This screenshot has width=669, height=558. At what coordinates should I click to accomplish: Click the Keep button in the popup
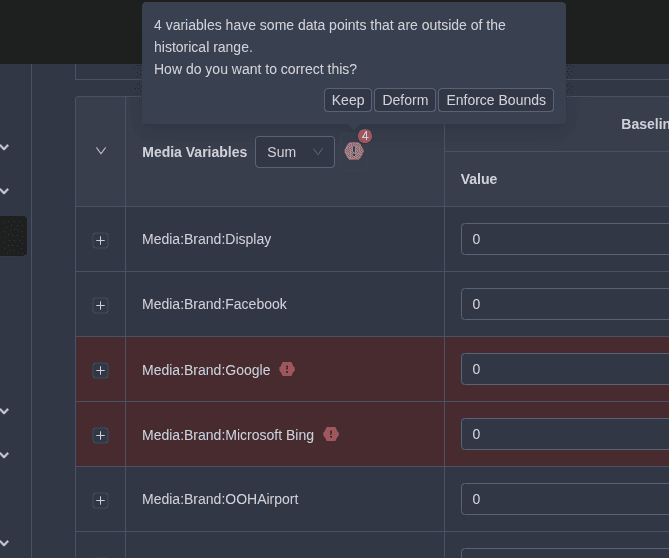pyautogui.click(x=347, y=100)
